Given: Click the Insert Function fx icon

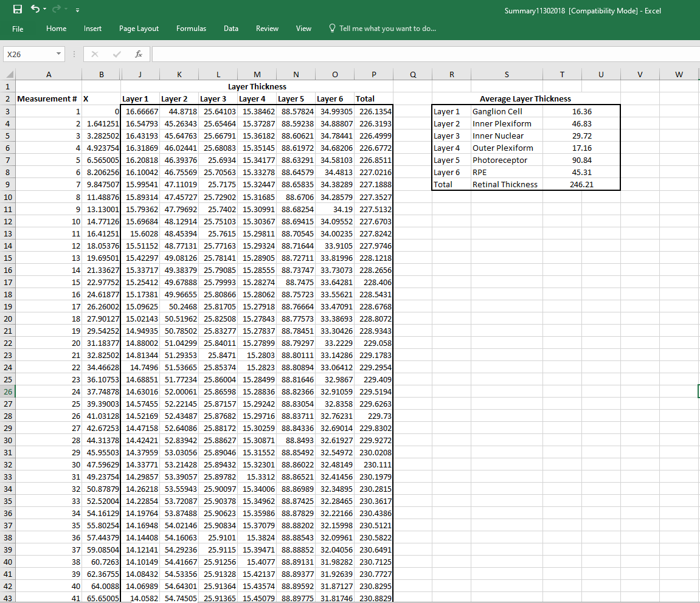Looking at the screenshot, I should [x=139, y=54].
